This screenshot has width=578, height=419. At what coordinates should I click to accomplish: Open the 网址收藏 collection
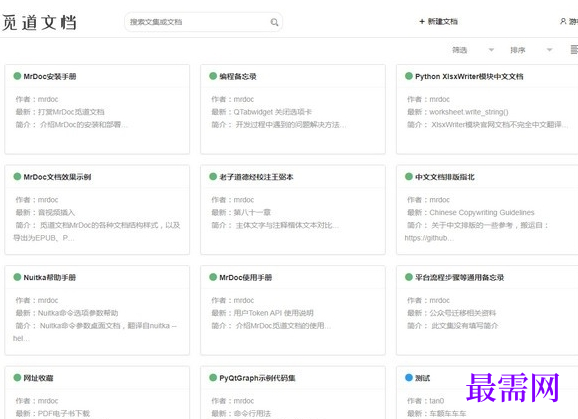tap(38, 378)
